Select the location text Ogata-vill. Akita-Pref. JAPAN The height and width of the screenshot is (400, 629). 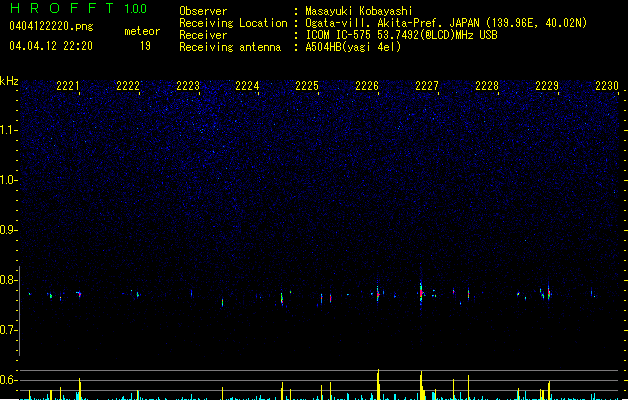point(392,23)
